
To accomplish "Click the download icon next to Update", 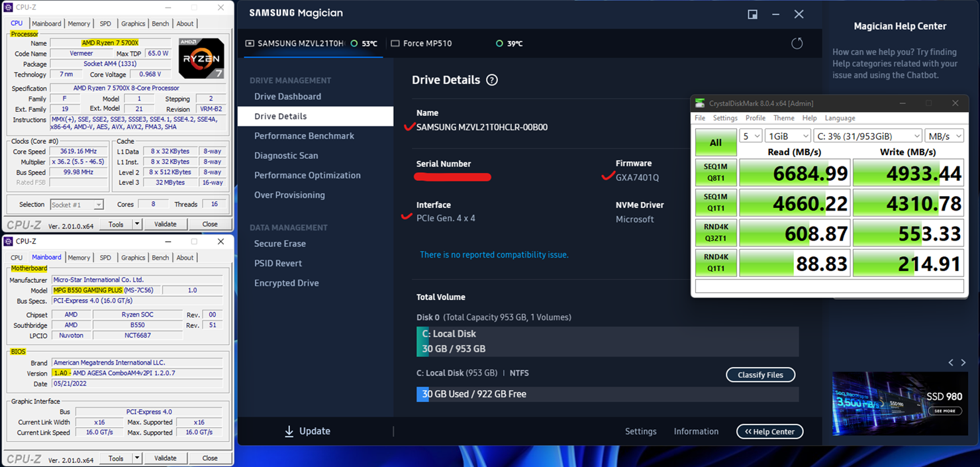I will [x=289, y=431].
